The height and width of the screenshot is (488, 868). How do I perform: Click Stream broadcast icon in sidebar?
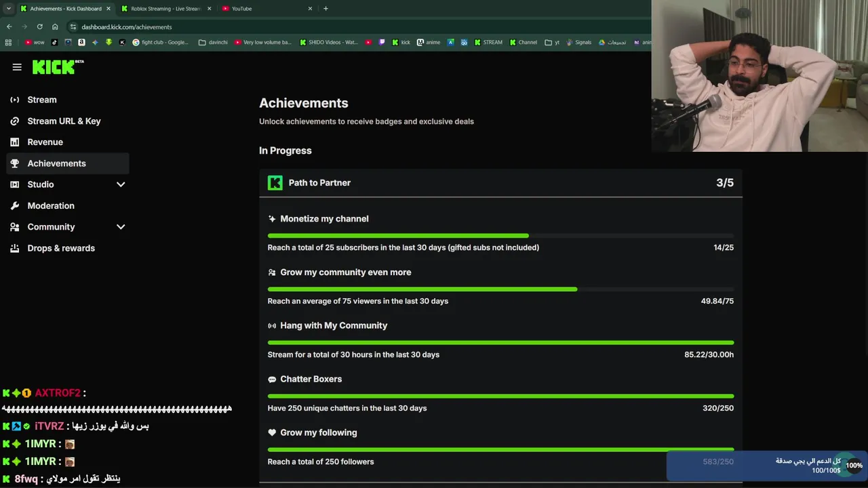coord(15,100)
